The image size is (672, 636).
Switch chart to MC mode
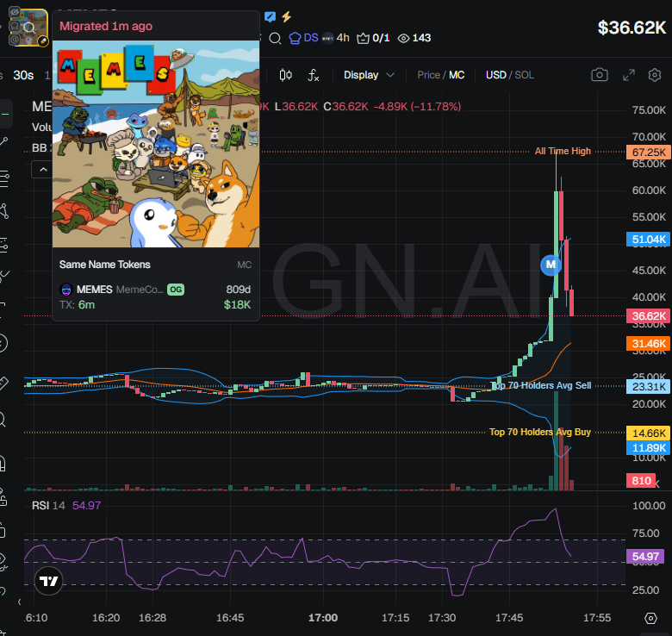pos(457,75)
